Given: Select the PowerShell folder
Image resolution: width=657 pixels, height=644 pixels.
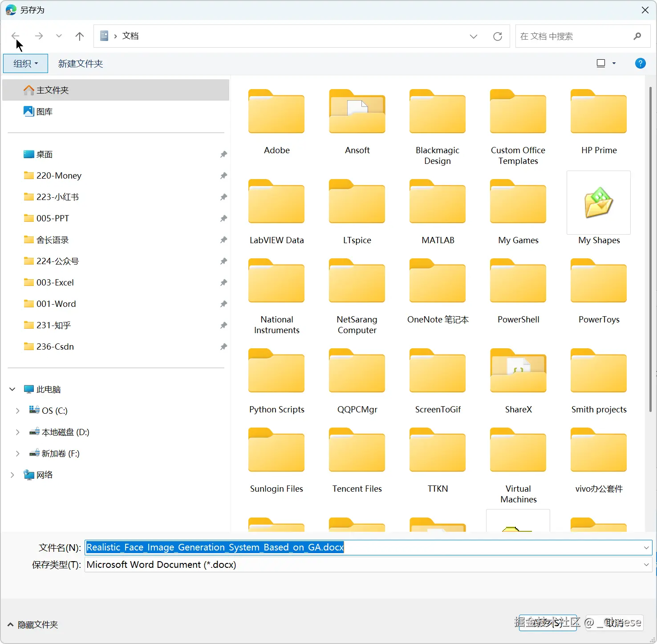Looking at the screenshot, I should tap(518, 291).
